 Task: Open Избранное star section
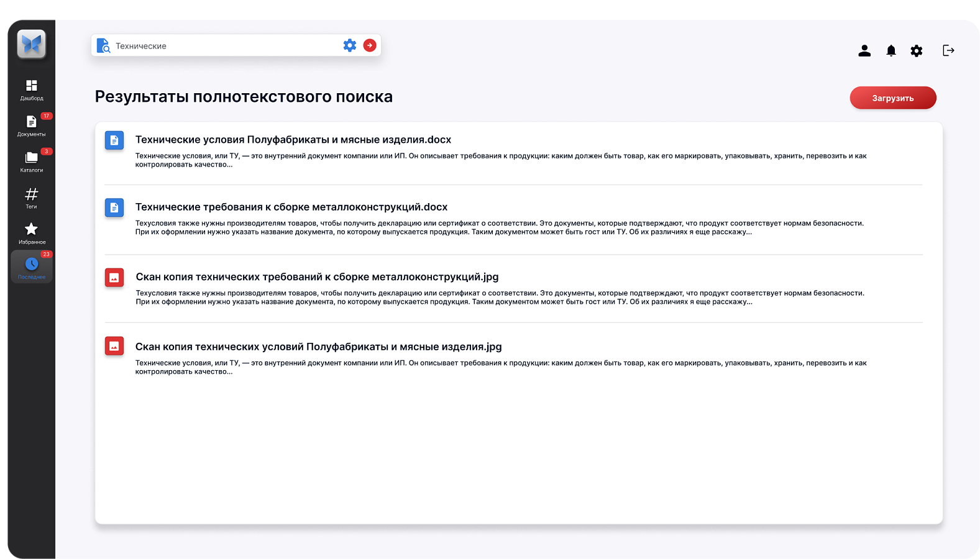pyautogui.click(x=32, y=234)
